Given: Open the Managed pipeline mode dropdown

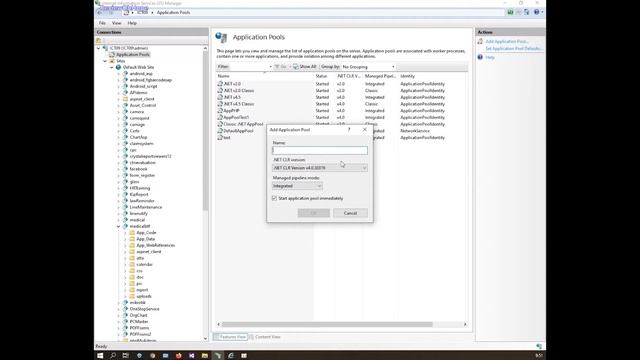Looking at the screenshot, I should tap(297, 186).
